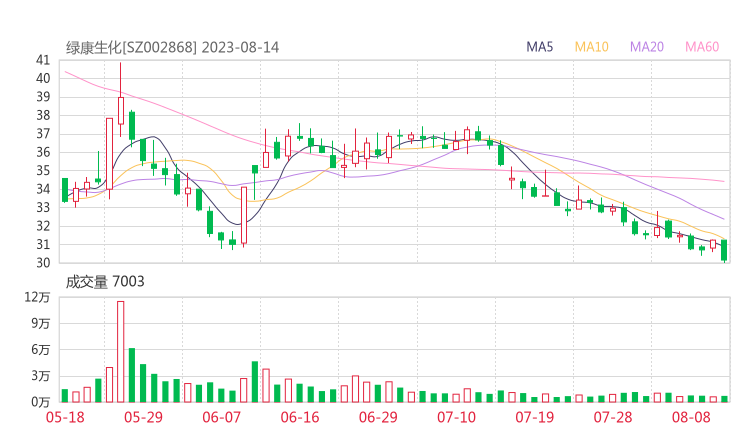Click the 9万 volume axis label
Viewport: 740px width, 440px height.
40,323
